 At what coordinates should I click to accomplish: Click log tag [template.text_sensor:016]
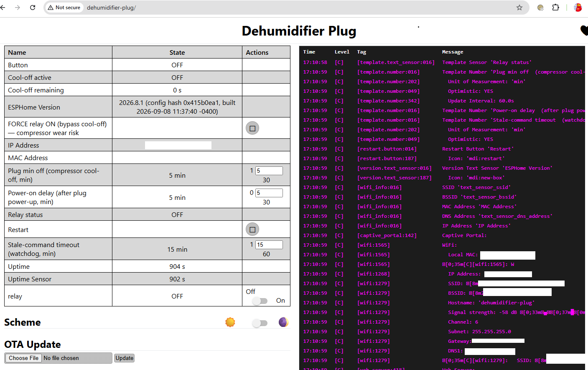tap(396, 62)
